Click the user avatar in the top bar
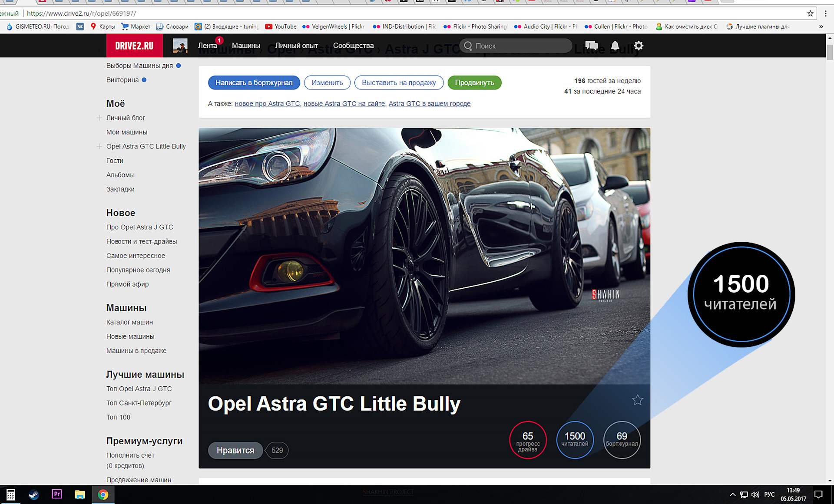Screen dimensions: 834x504 click(x=180, y=46)
